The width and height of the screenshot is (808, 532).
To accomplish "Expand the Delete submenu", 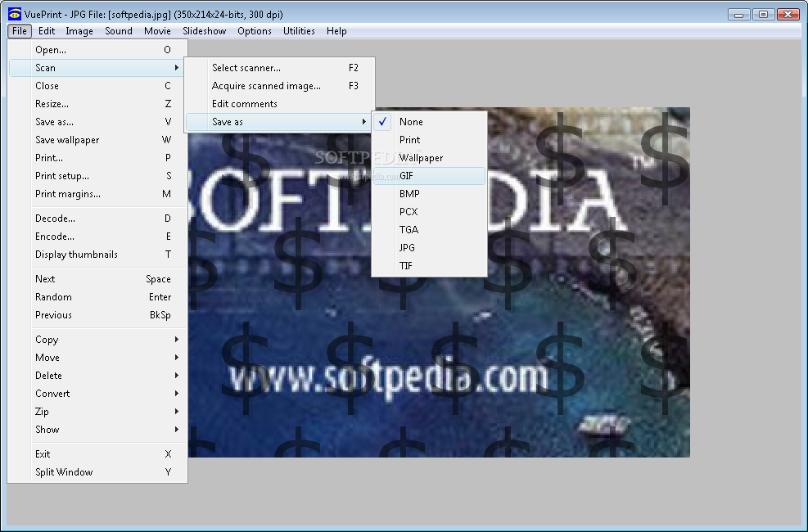I will [x=97, y=376].
